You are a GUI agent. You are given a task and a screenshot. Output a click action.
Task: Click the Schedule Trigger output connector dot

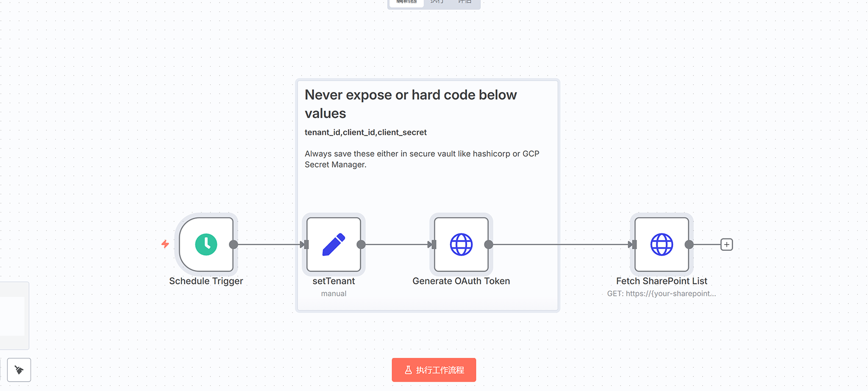pyautogui.click(x=234, y=245)
